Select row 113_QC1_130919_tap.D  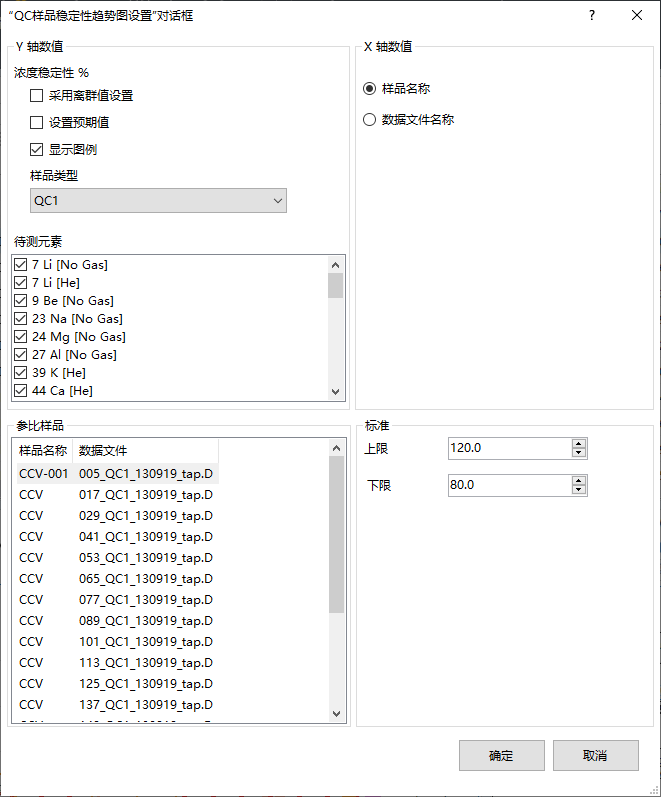pos(117,663)
